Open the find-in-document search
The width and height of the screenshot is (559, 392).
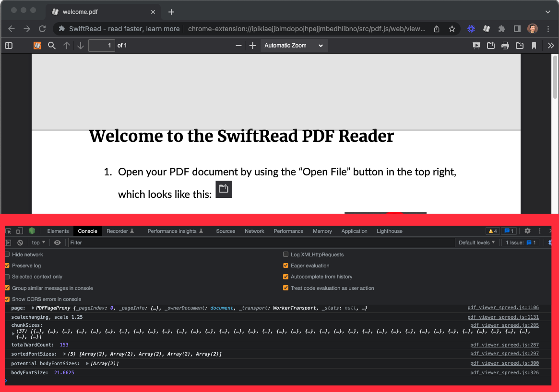(52, 46)
